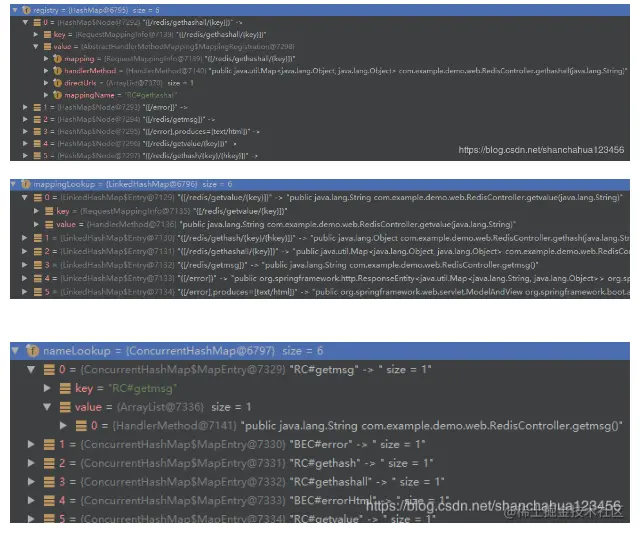The height and width of the screenshot is (536, 641).
Task: Select handlerMethod value RedisController.gethashall signature
Action: coord(418,71)
